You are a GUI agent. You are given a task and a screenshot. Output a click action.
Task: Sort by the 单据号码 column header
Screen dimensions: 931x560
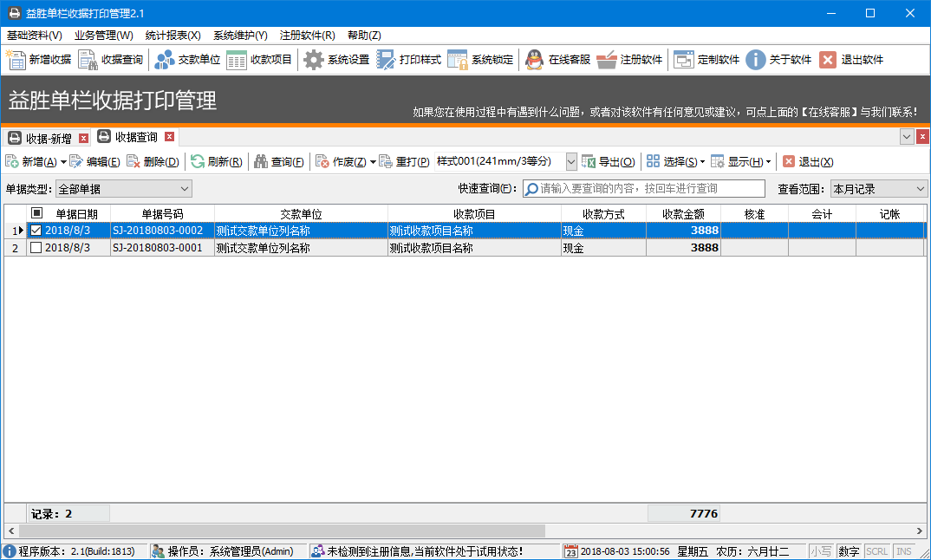[x=162, y=214]
